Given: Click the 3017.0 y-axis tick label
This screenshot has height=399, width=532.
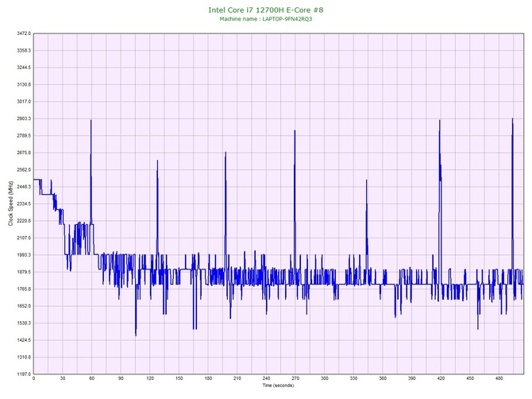Looking at the screenshot, I should (x=24, y=102).
